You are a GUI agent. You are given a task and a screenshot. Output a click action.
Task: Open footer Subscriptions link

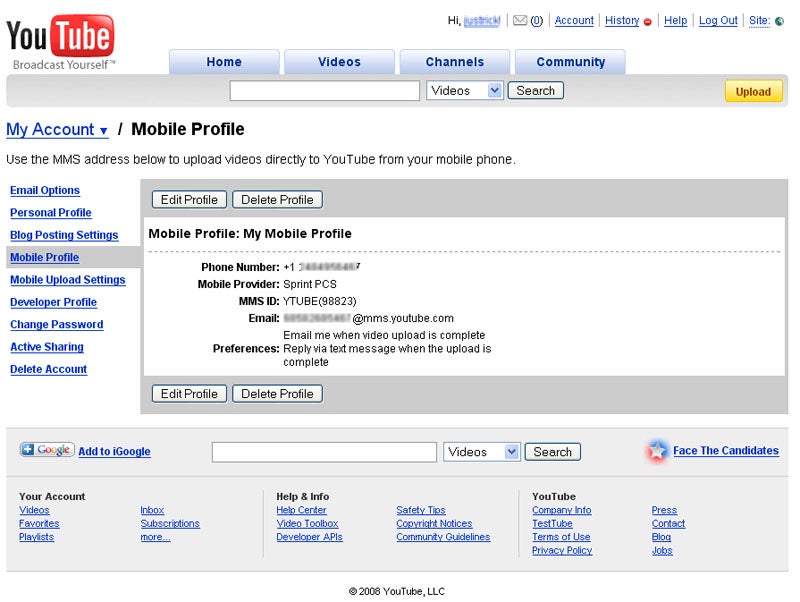pyautogui.click(x=170, y=524)
